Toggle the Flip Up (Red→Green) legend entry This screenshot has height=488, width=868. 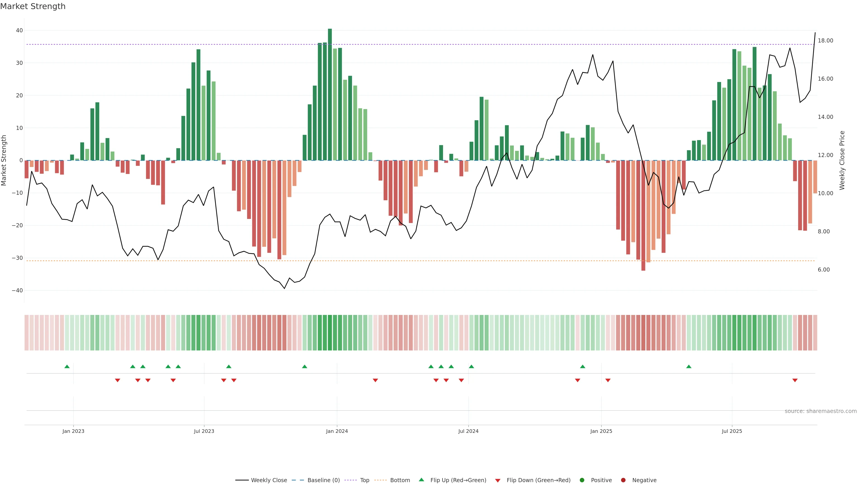click(458, 480)
